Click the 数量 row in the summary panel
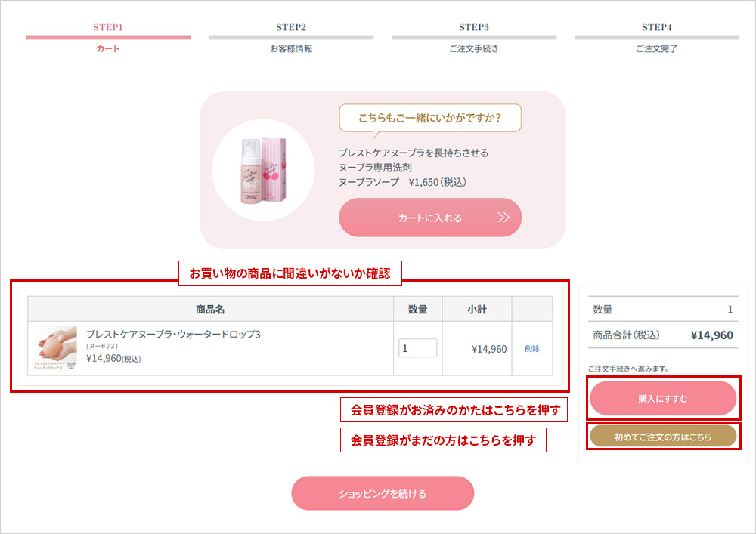 pyautogui.click(x=663, y=309)
